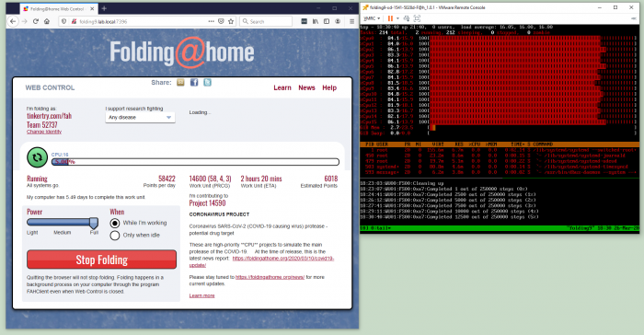Maximize the VMware Remote Console window
This screenshot has height=335, width=644.
615,7
